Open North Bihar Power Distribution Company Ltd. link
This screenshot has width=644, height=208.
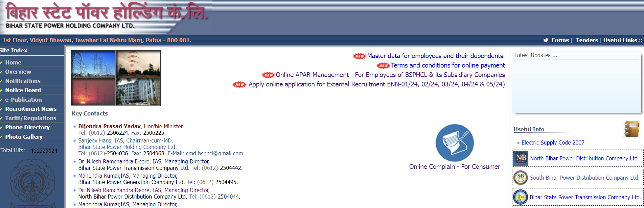coord(584,158)
